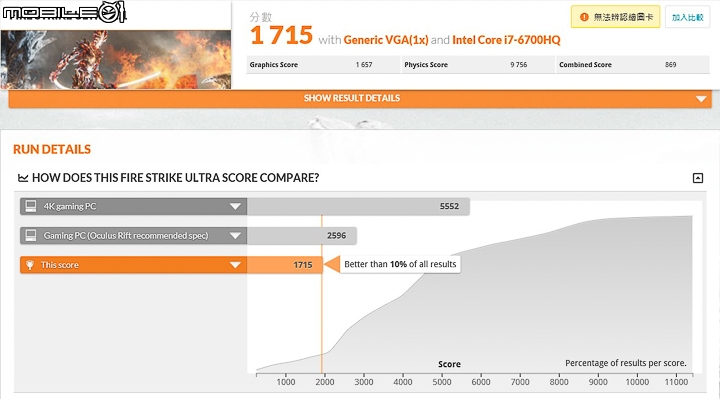Click the 分數 score label
720x399 pixels.
261,17
